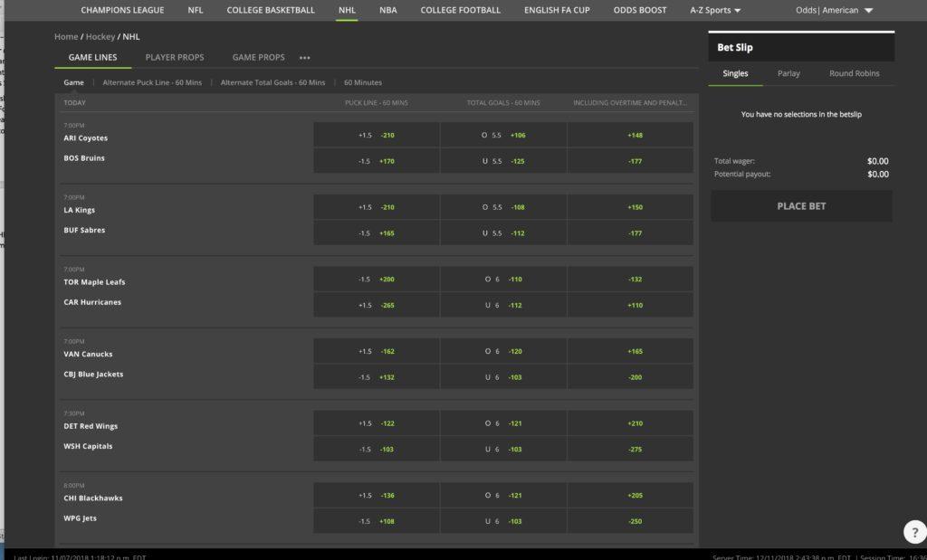Expand the A-Z Sports dropdown

point(715,10)
